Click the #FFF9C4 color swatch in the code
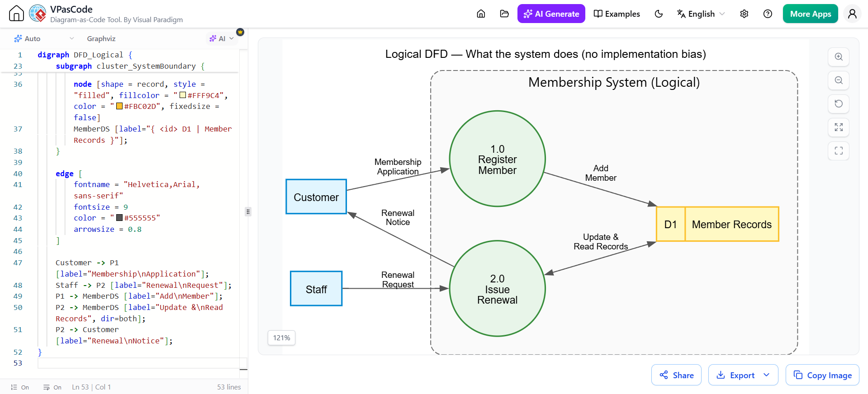 tap(183, 95)
